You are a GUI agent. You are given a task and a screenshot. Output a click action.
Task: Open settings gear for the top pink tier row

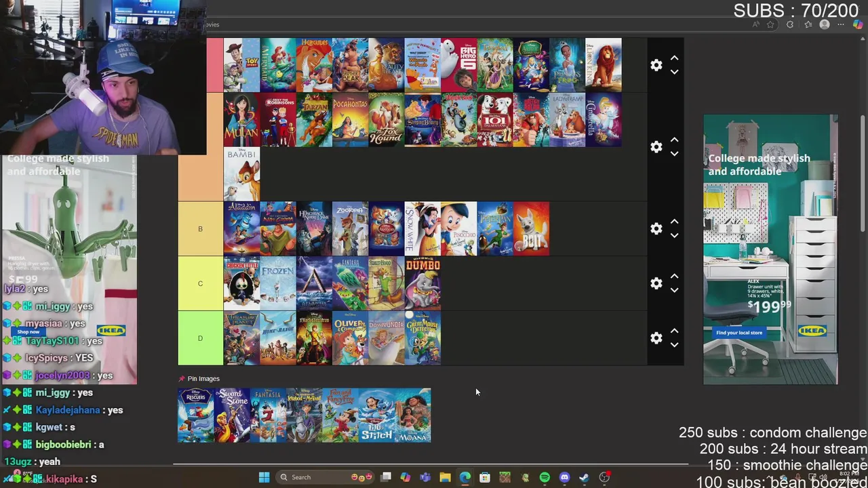point(656,65)
